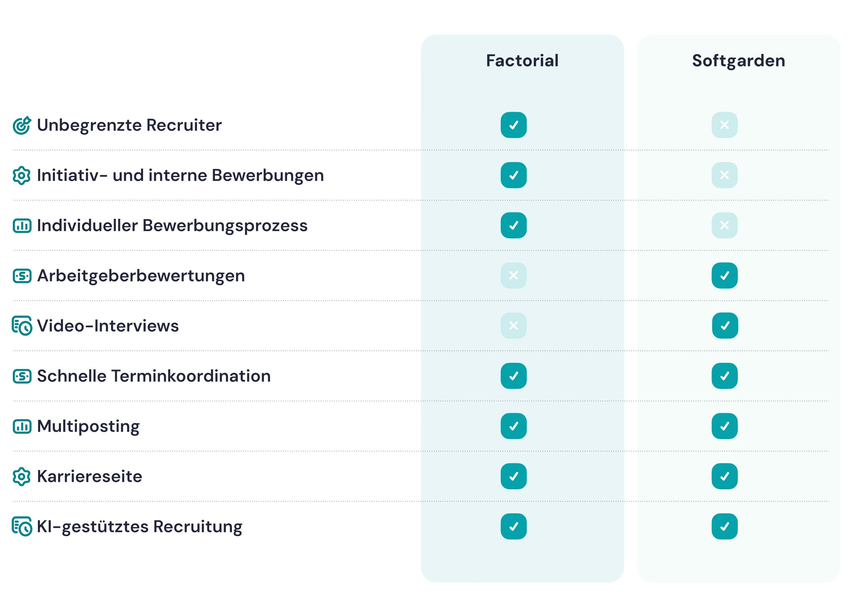The width and height of the screenshot is (852, 616).
Task: Click Softgarden X mark for Individueller Bewerbungsprozess
Action: (724, 225)
